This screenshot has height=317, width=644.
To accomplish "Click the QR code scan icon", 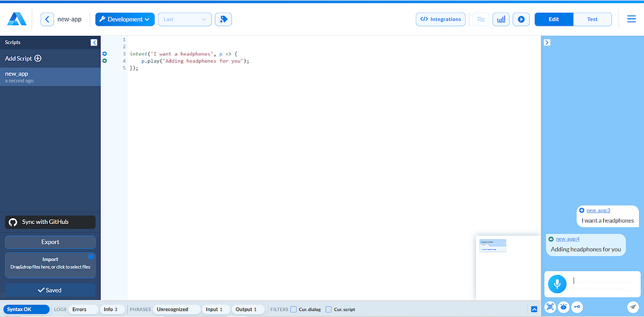I will coord(550,307).
